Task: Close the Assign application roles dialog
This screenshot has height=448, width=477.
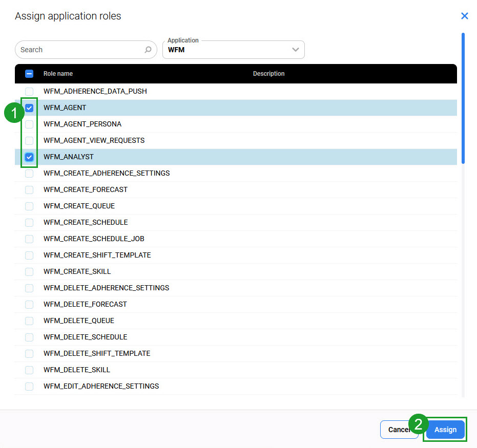Action: [x=464, y=16]
